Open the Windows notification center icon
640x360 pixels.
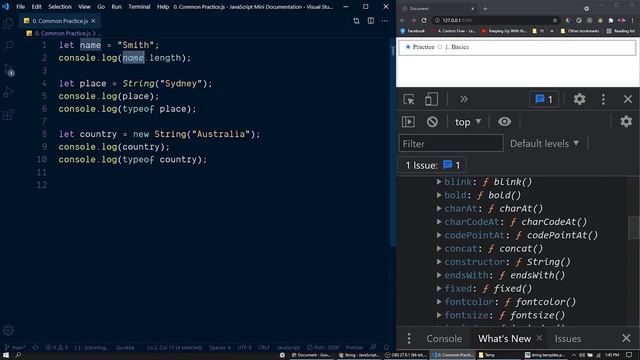(x=629, y=355)
